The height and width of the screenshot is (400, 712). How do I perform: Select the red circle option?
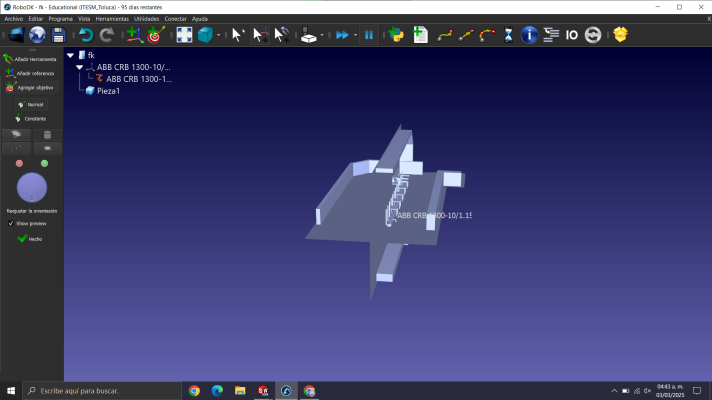[19, 163]
